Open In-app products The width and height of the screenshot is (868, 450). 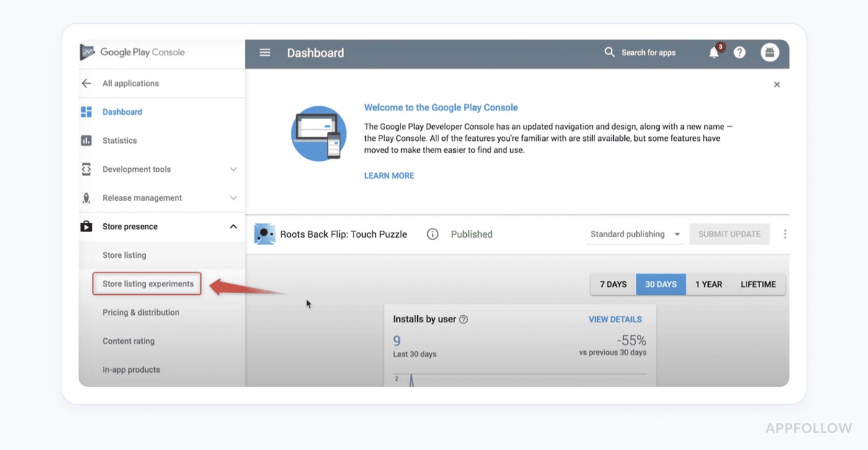pos(131,369)
